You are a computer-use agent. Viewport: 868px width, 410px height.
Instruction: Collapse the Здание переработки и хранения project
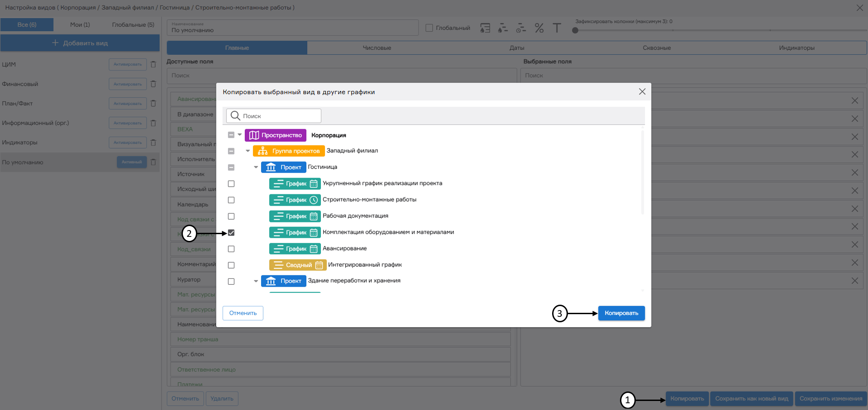[x=256, y=281]
